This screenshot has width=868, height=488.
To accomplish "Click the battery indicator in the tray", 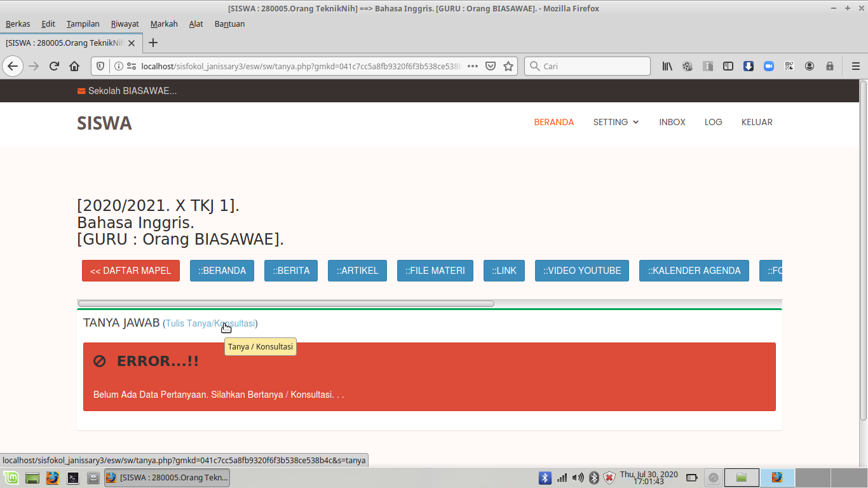I will [692, 478].
